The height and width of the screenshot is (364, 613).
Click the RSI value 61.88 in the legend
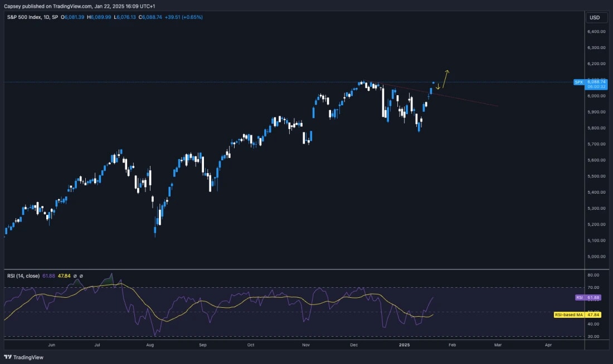[49, 275]
